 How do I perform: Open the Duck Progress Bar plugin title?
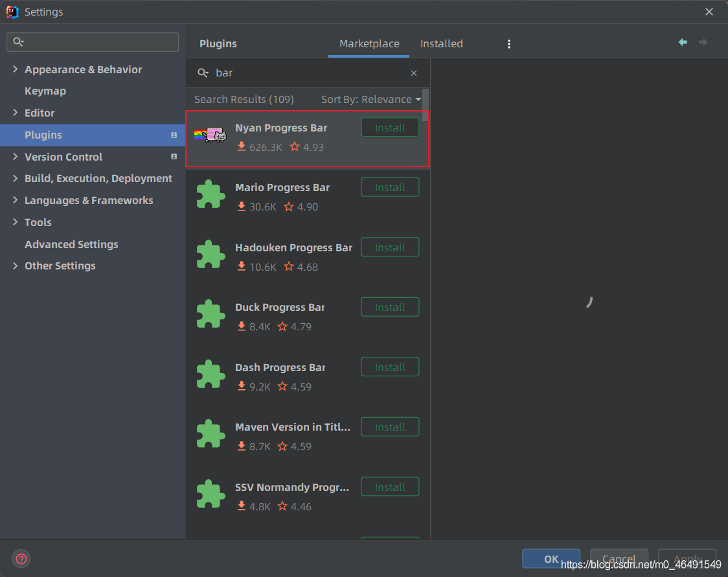[280, 308]
